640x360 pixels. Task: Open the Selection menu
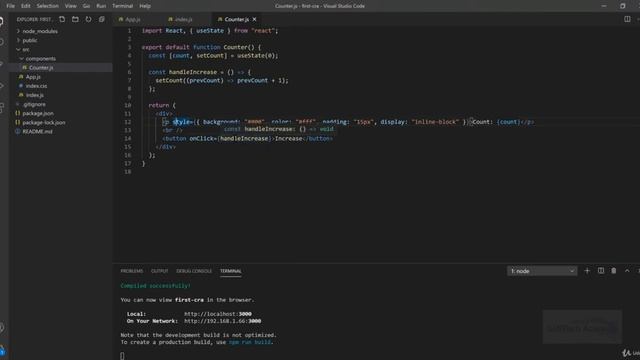point(48,6)
